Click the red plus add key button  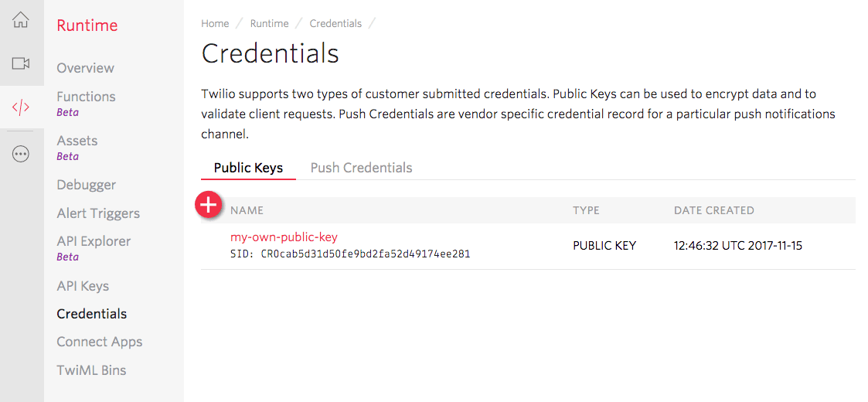209,205
